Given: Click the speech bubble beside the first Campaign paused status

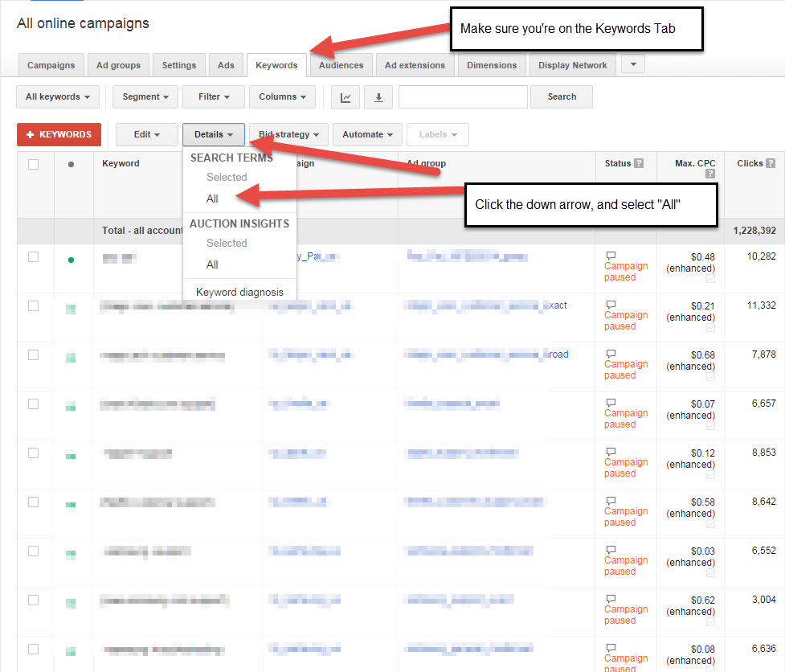Looking at the screenshot, I should click(611, 255).
